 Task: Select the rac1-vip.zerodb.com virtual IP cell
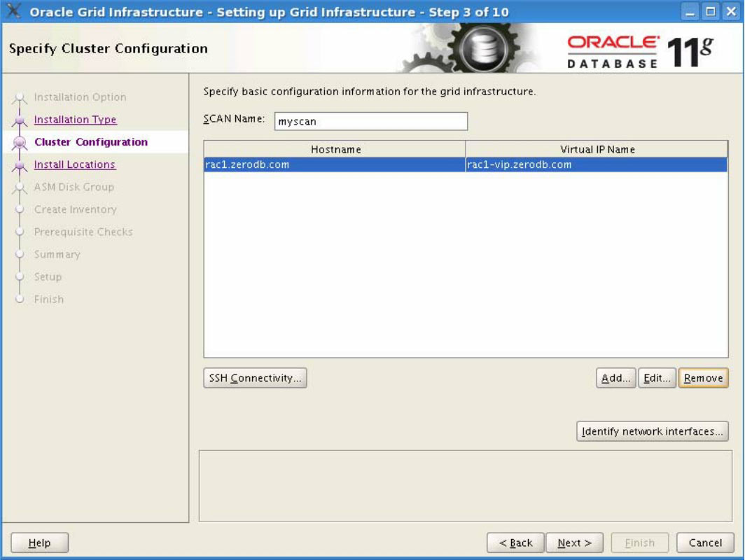pos(597,165)
